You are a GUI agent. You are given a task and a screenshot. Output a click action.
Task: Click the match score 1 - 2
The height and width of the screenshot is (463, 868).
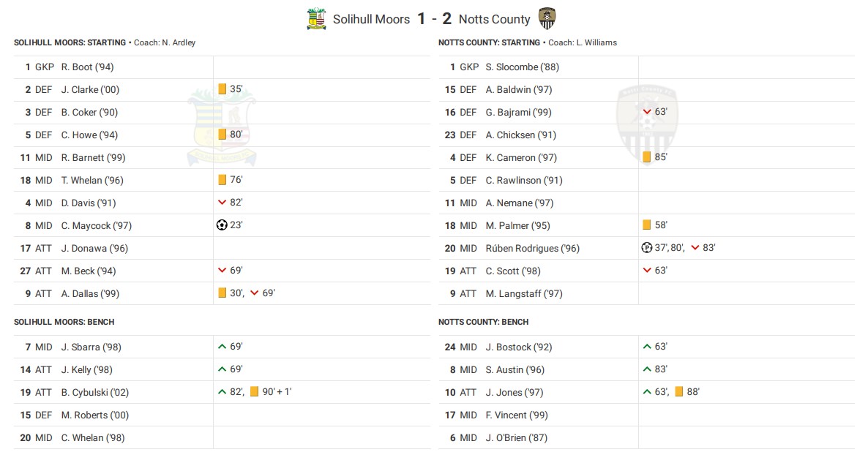[434, 19]
